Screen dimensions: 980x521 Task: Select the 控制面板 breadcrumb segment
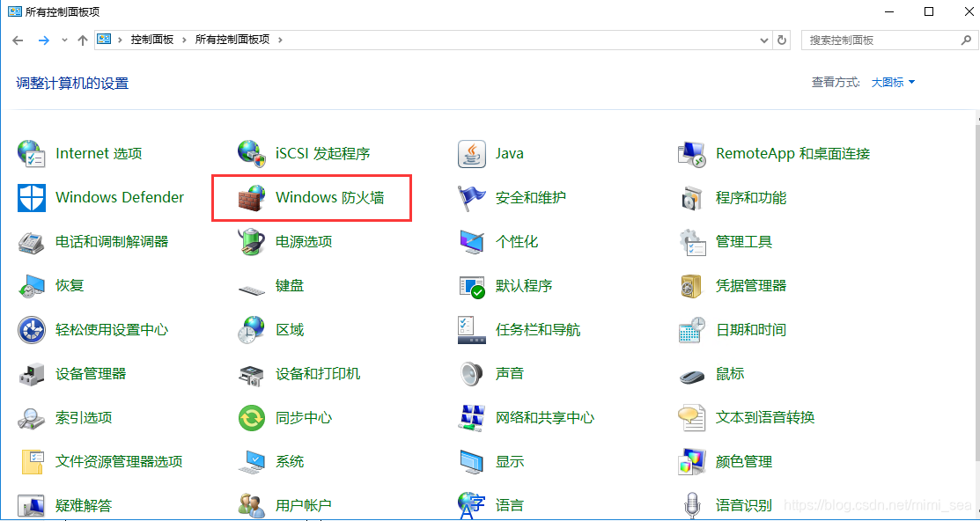tap(151, 40)
